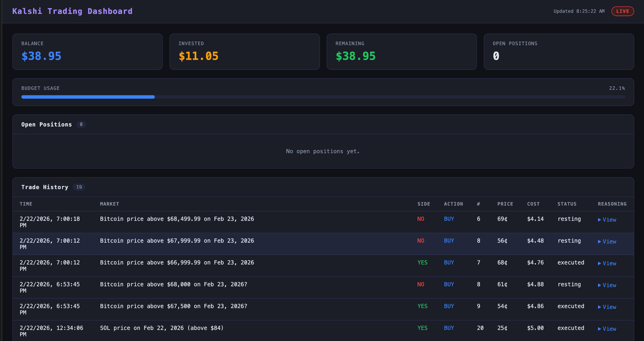Select market "Bitcoin price above $66,999.99 on Feb 23, 2026"
Image resolution: width=644 pixels, height=341 pixels.
177,262
